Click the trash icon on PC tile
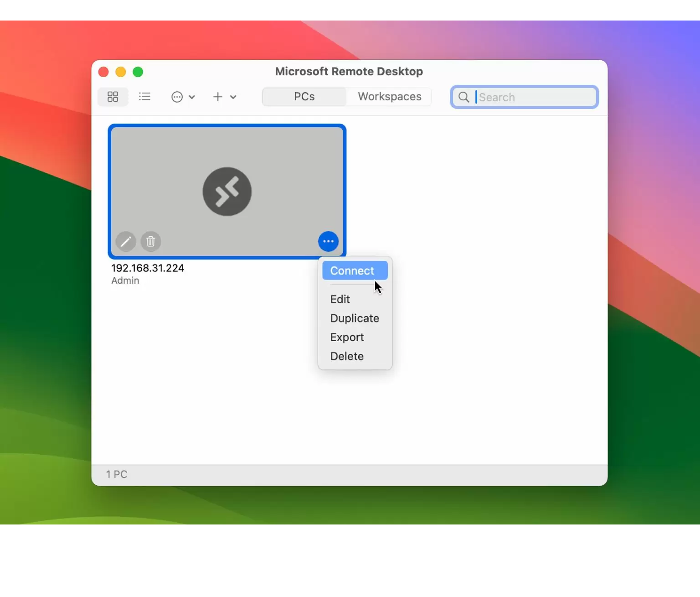Viewport: 700px width, 597px height. coord(151,241)
